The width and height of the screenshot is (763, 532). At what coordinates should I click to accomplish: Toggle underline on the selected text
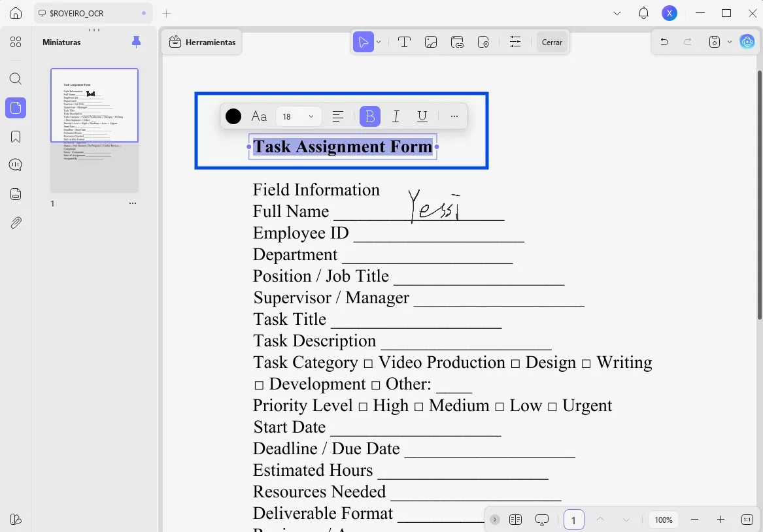[x=422, y=116]
